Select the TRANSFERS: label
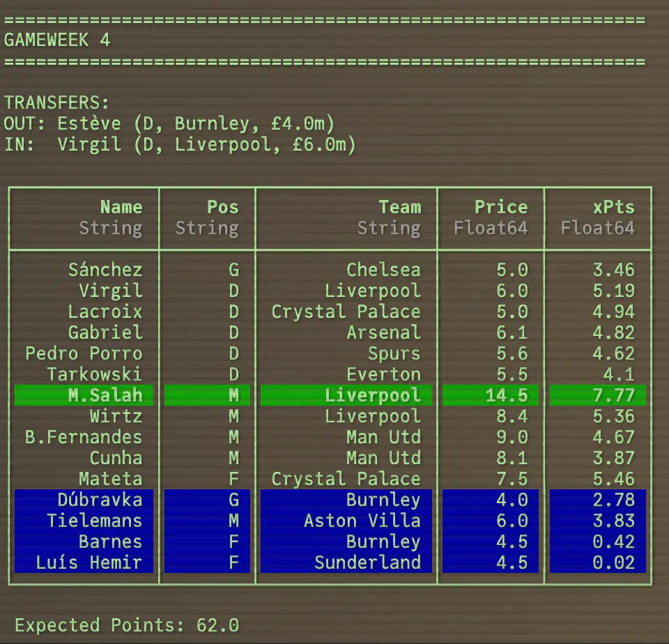 56,103
